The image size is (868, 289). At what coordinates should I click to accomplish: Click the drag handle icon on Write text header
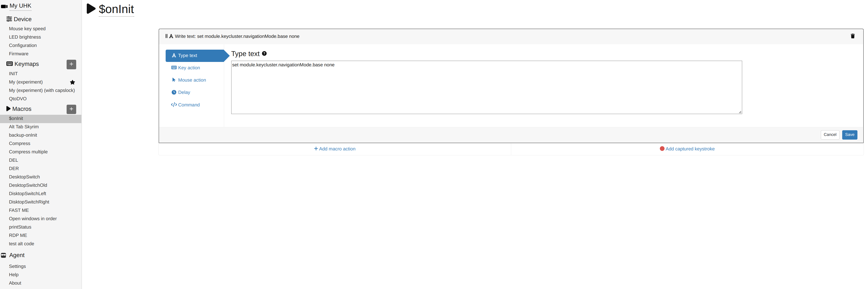pos(166,36)
